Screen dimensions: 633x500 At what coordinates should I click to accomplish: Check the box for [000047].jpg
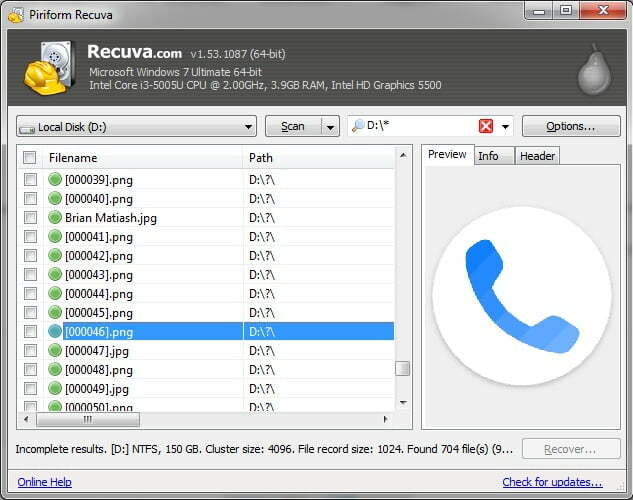tap(30, 350)
